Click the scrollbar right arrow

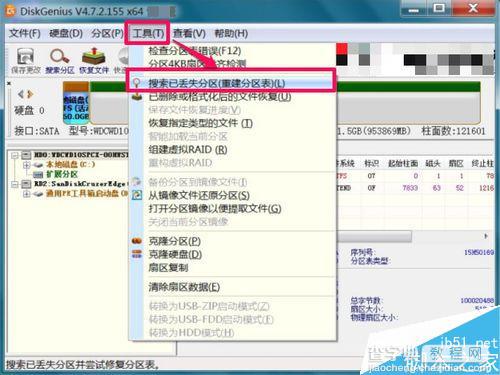[x=486, y=236]
